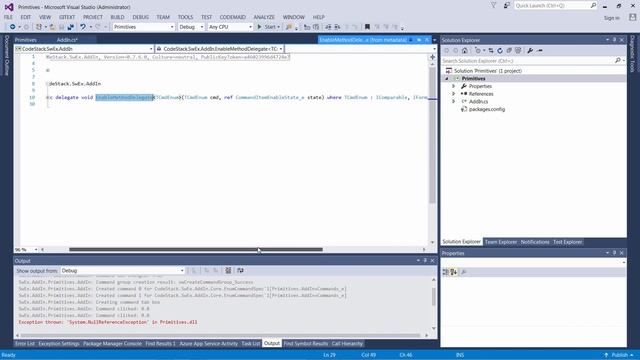
Task: Expand the References node in Solution Explorer
Action: [453, 94]
